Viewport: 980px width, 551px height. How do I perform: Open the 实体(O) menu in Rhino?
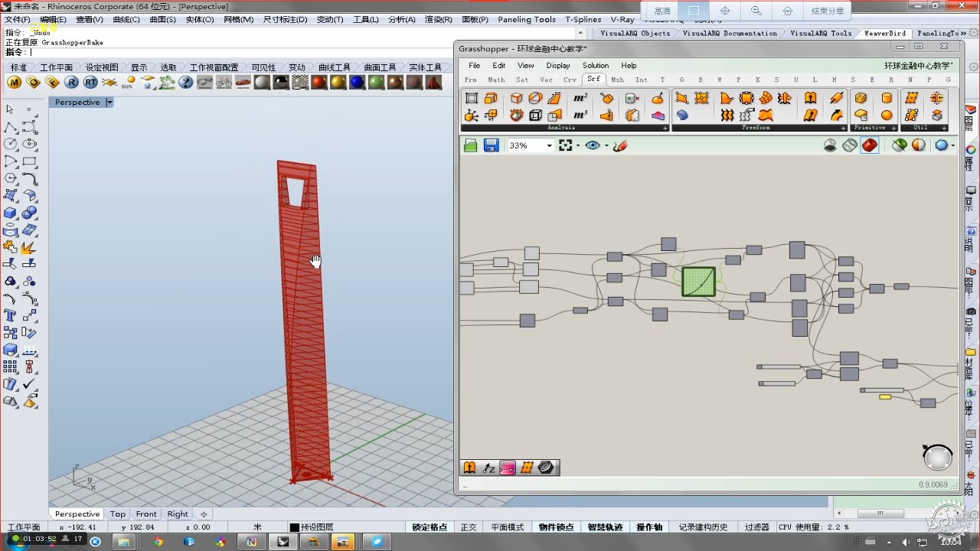[x=200, y=19]
